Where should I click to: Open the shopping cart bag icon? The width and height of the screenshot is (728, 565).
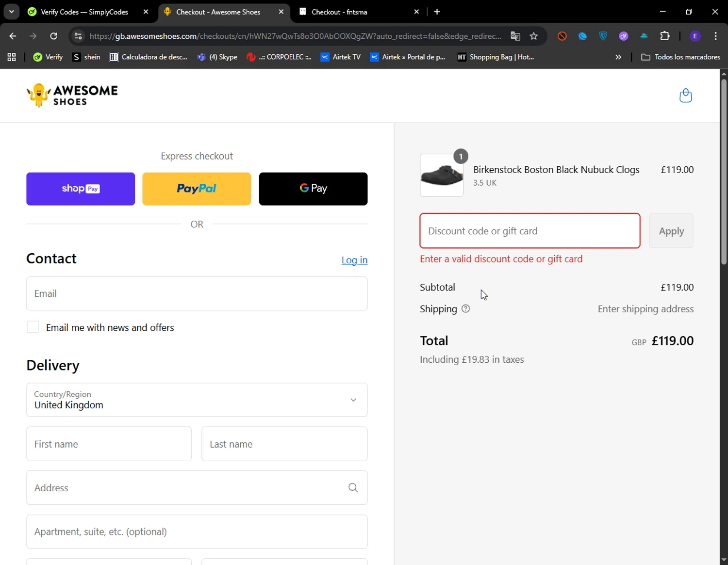685,96
